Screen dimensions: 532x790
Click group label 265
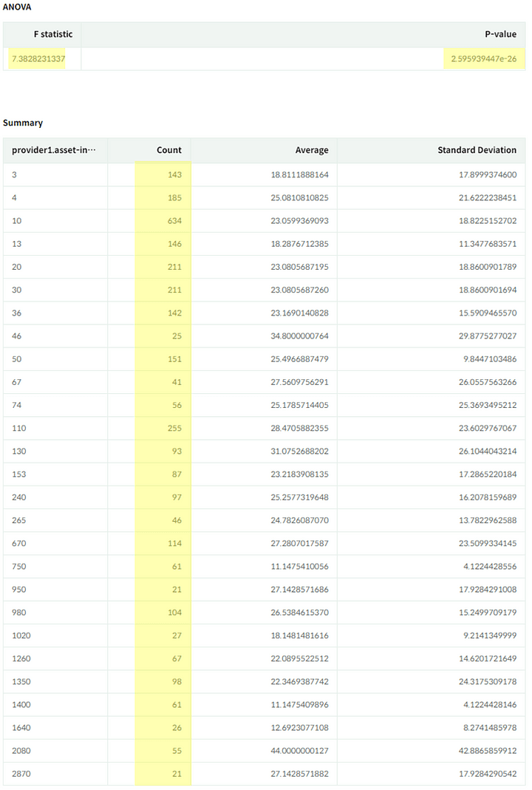point(18,520)
